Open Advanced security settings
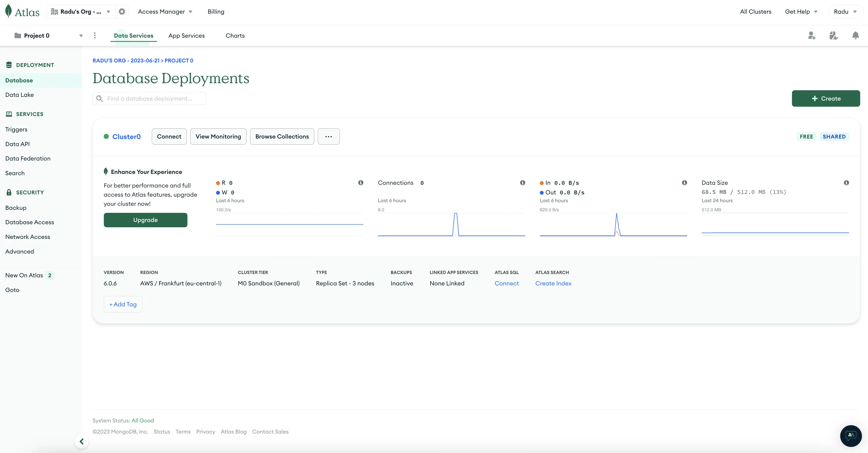The width and height of the screenshot is (868, 453). (x=19, y=251)
